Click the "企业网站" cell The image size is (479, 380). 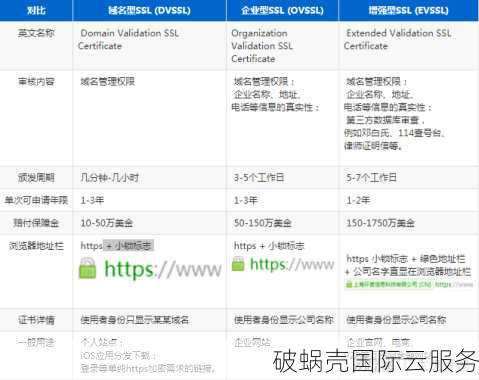[x=252, y=342]
